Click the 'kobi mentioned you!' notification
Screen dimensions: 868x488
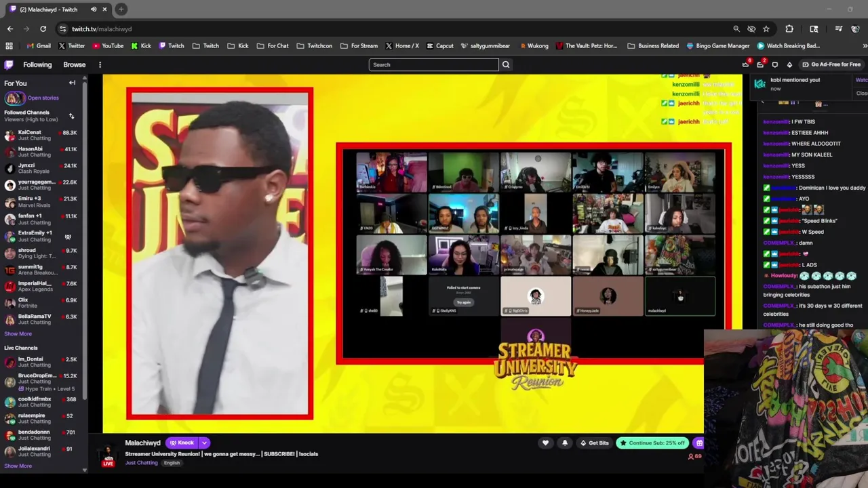coord(802,84)
